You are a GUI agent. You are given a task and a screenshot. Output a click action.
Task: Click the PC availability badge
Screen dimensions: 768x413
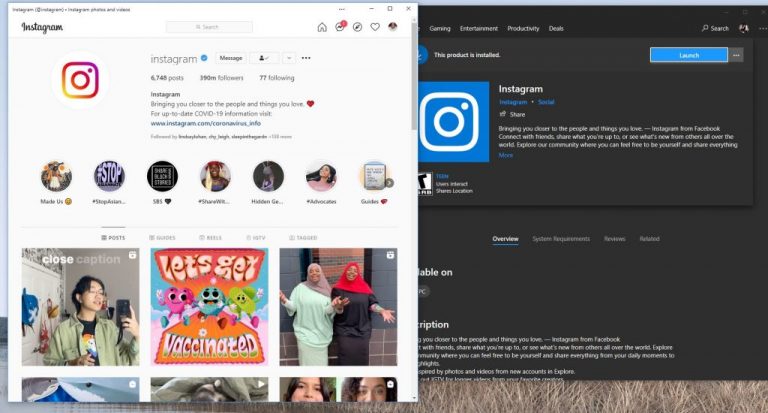point(422,292)
